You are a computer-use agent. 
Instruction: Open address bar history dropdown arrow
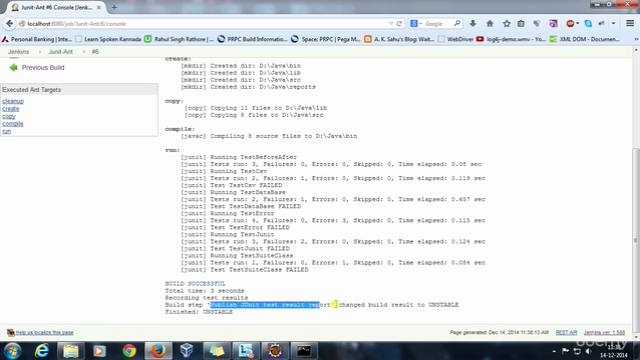tap(391, 24)
